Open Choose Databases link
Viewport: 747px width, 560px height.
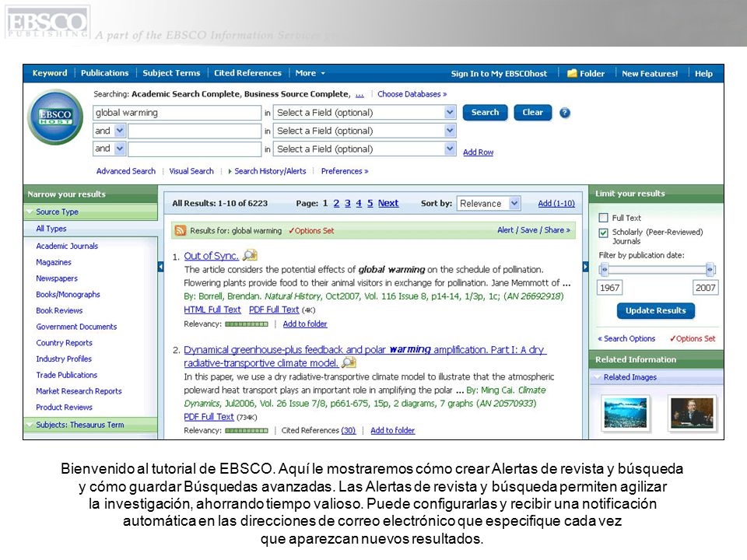click(412, 94)
